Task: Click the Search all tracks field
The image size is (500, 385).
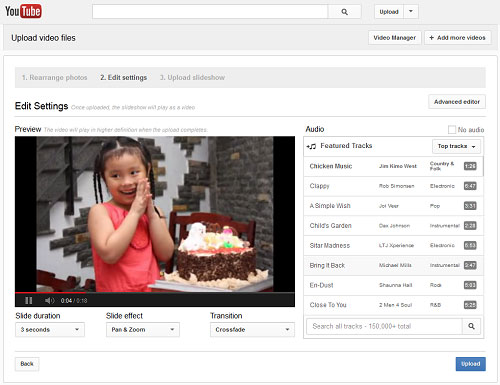Action: 384,326
